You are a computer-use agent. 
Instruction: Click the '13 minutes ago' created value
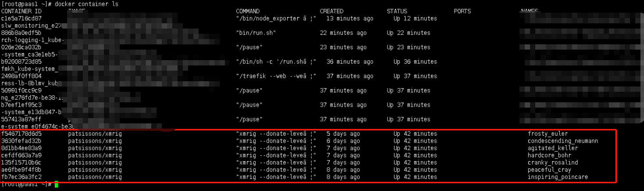click(350, 18)
